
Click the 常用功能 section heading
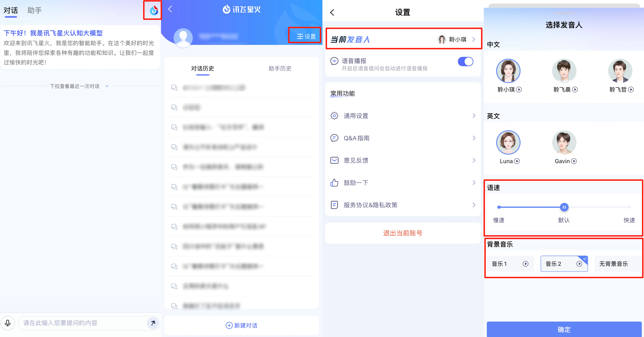342,93
